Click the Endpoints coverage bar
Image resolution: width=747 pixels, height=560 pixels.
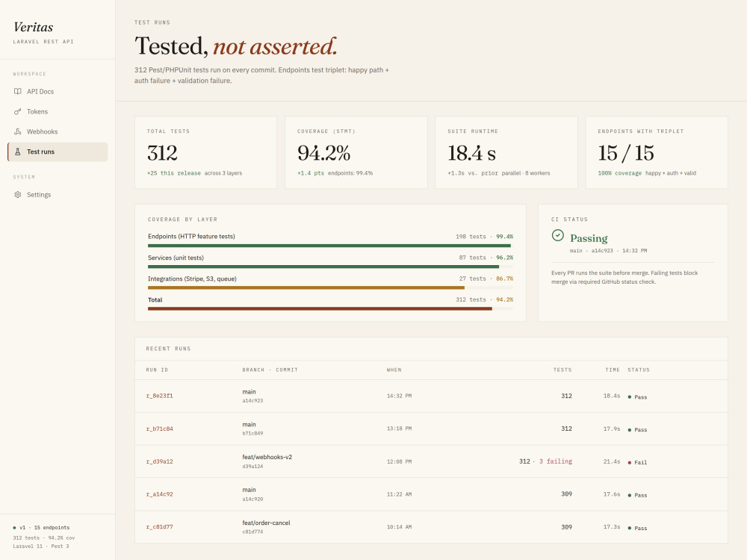point(330,246)
